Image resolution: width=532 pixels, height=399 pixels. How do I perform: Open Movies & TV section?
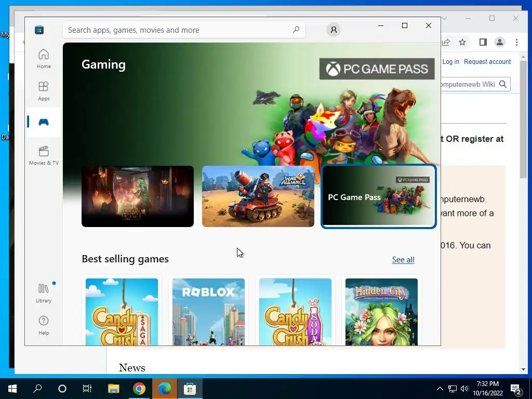44,155
